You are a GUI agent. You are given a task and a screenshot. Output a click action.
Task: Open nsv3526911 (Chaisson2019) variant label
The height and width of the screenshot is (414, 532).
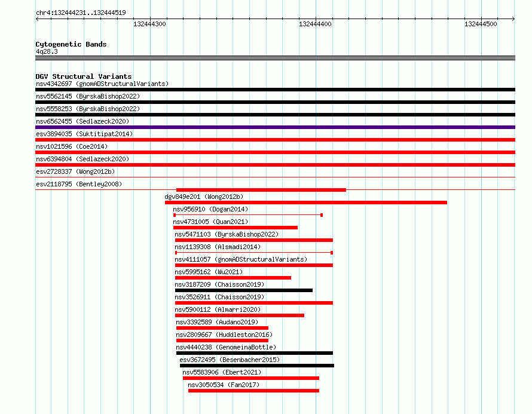point(219,297)
